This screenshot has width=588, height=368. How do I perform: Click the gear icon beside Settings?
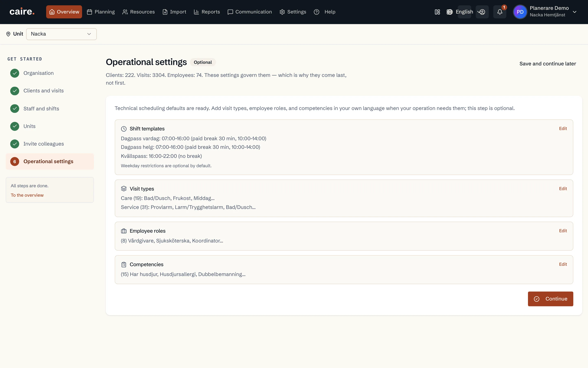point(282,12)
